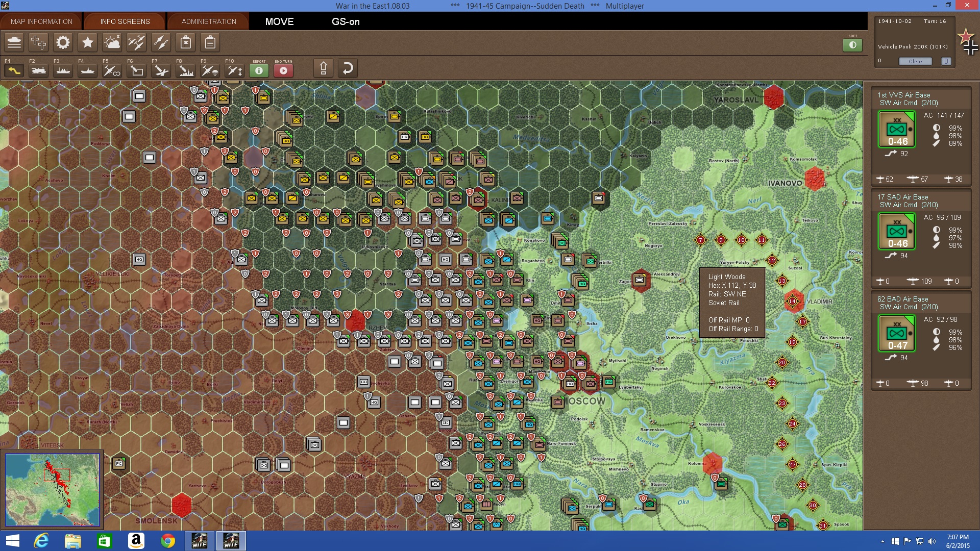The image size is (980, 551).
Task: Click the red Yaroslavl city hex
Action: coord(774,97)
